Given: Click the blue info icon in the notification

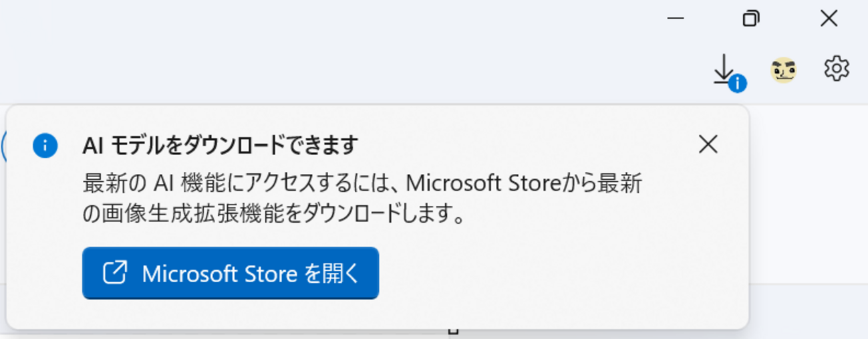Looking at the screenshot, I should pyautogui.click(x=45, y=145).
